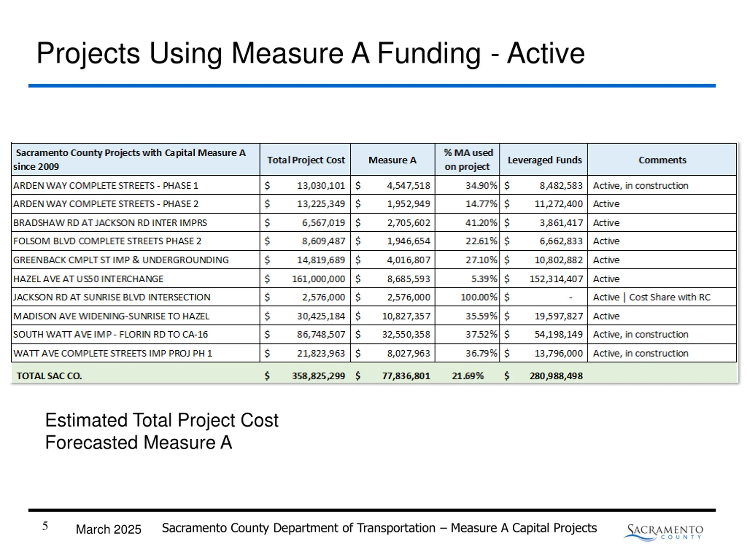Click comment 'Active | Cost Share with RC'
This screenshot has width=747, height=560.
[652, 297]
